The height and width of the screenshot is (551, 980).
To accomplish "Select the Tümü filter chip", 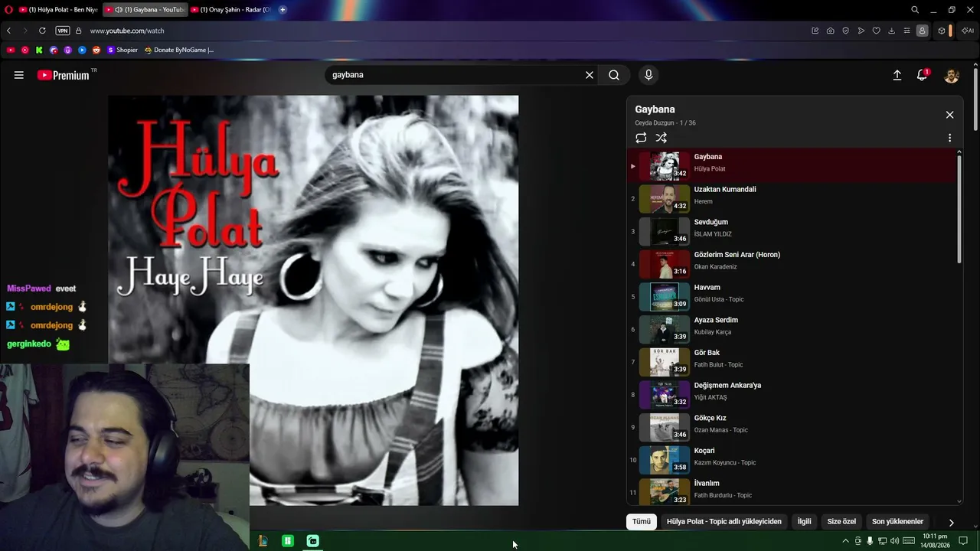I will coord(642,522).
